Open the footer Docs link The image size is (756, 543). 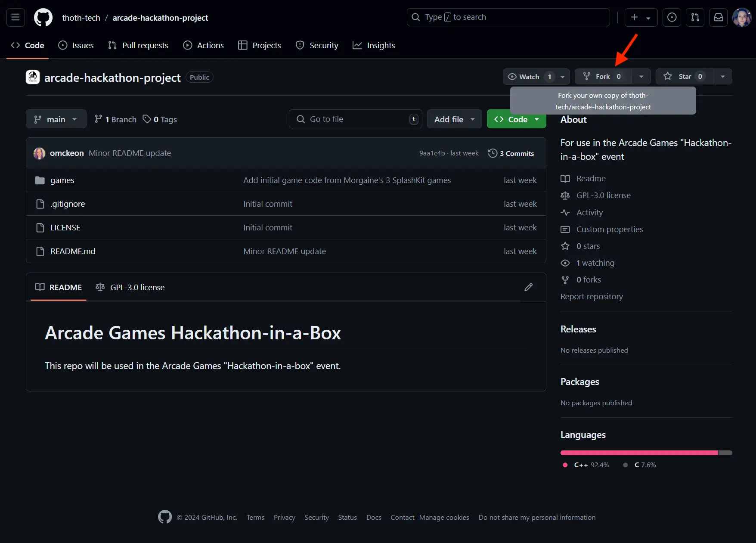374,517
